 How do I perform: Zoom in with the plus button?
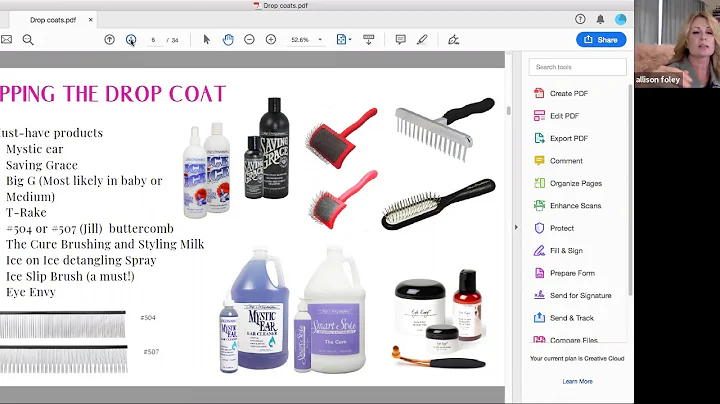pyautogui.click(x=271, y=40)
